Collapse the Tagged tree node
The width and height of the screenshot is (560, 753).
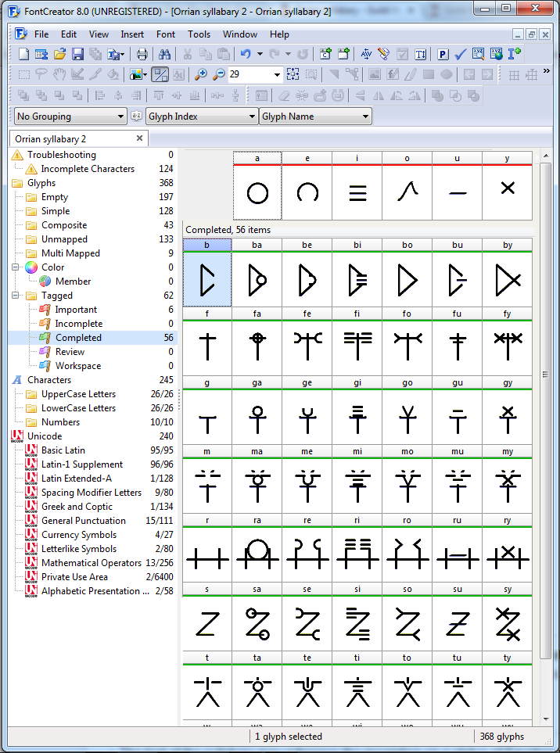15,296
